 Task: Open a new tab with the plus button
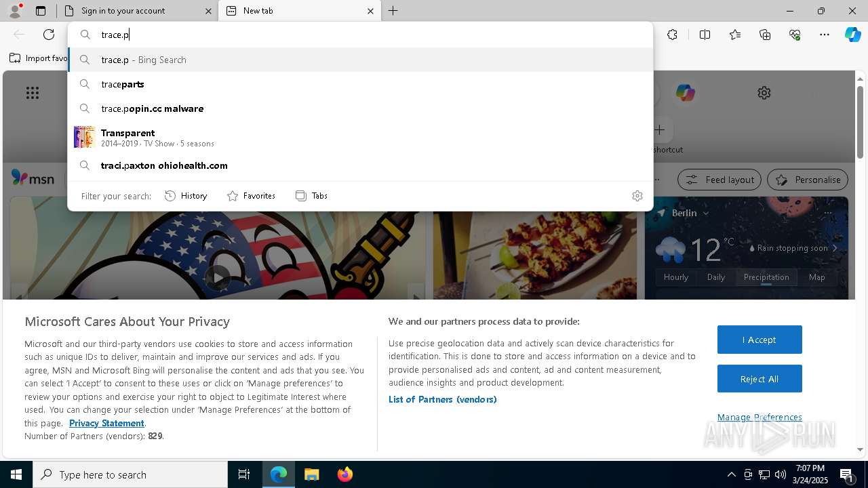click(x=393, y=11)
